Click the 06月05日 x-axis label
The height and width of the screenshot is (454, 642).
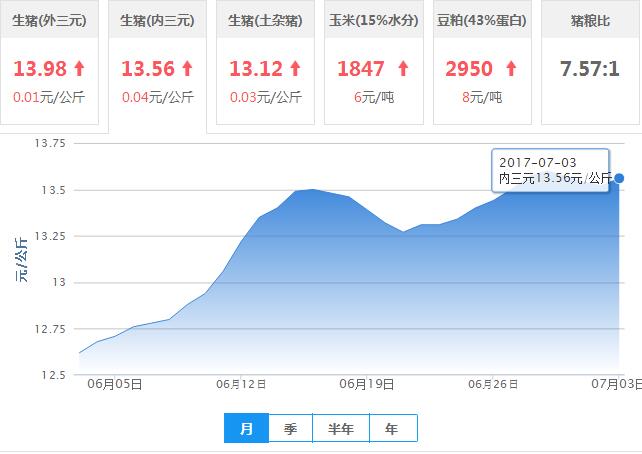click(115, 384)
